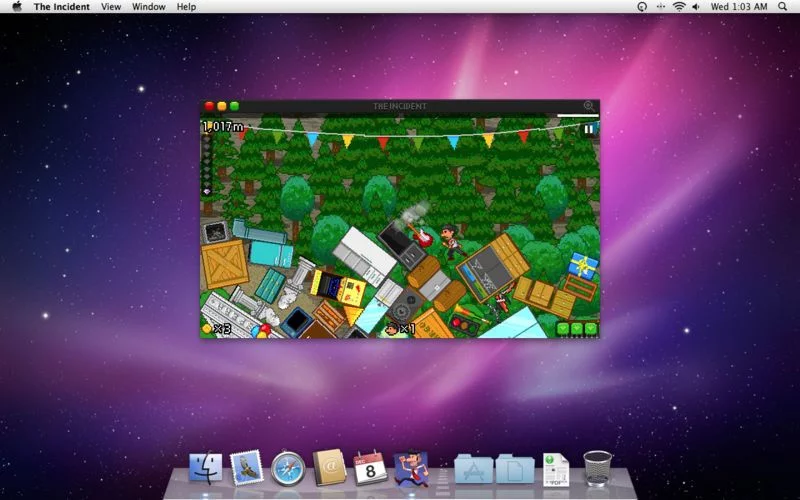Click the red electric guitar
The height and width of the screenshot is (500, 800).
pyautogui.click(x=420, y=236)
